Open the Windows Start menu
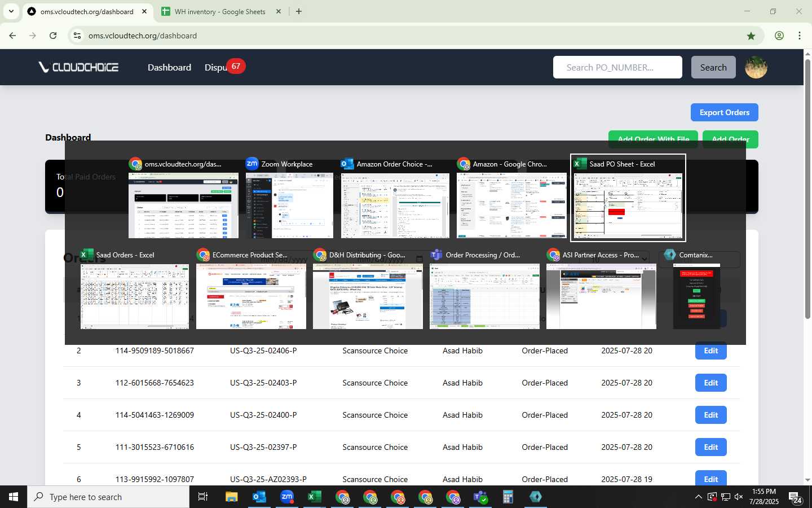The width and height of the screenshot is (812, 508). tap(14, 497)
